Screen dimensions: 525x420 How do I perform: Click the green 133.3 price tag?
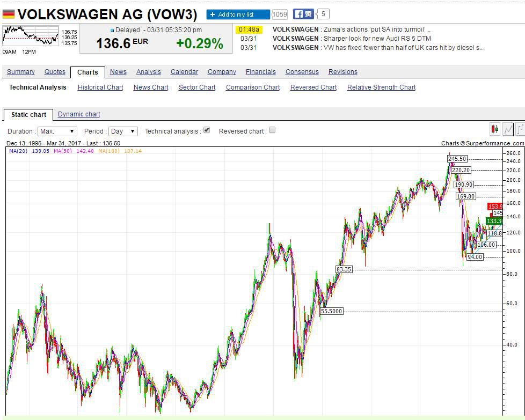click(x=494, y=221)
